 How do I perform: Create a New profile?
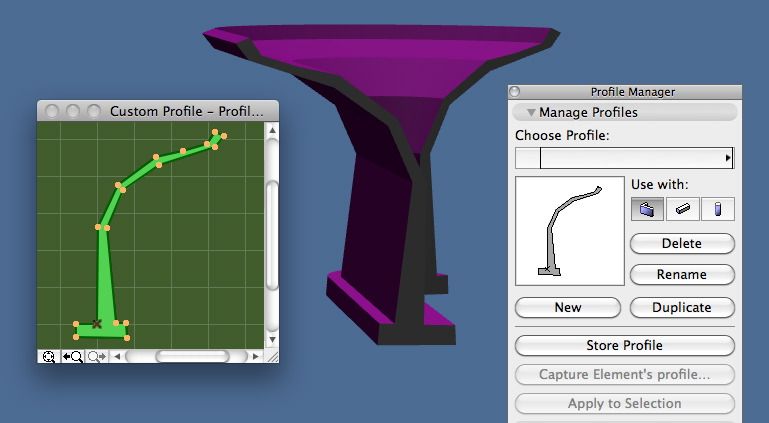(568, 307)
